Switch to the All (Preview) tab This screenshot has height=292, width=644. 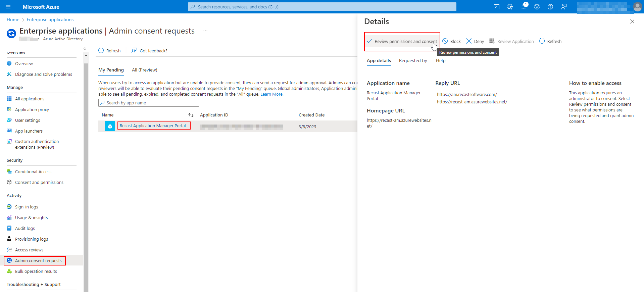(144, 70)
